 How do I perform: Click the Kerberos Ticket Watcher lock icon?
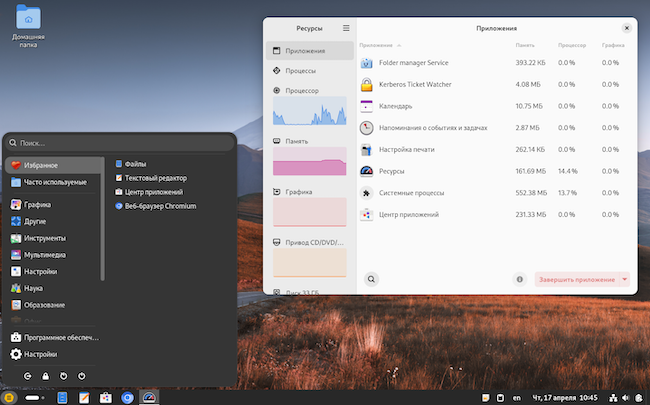367,84
